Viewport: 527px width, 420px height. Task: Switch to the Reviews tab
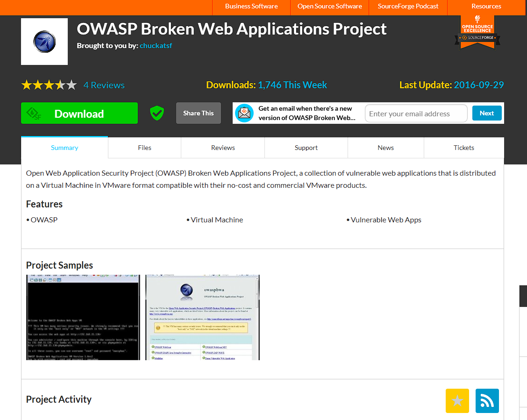tap(223, 148)
